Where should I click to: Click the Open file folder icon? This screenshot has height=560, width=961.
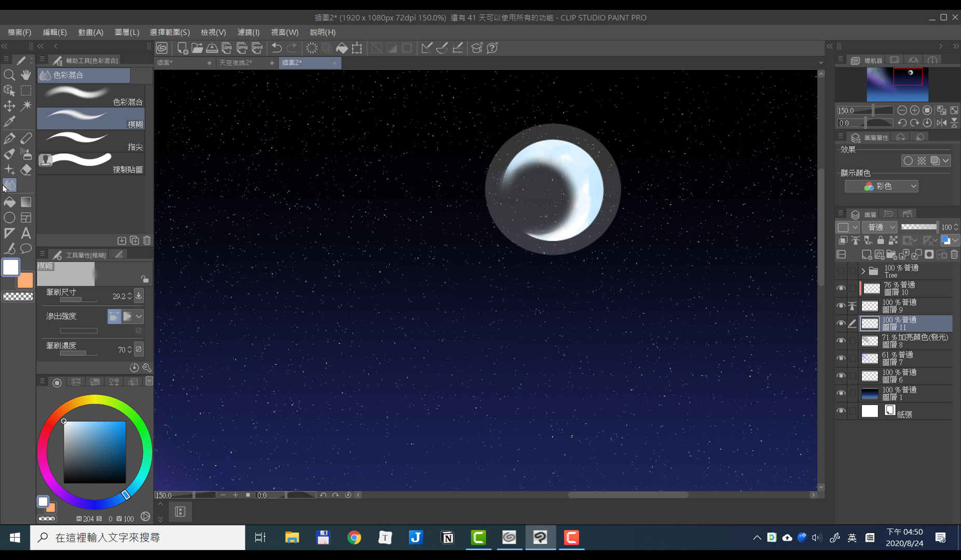197,48
